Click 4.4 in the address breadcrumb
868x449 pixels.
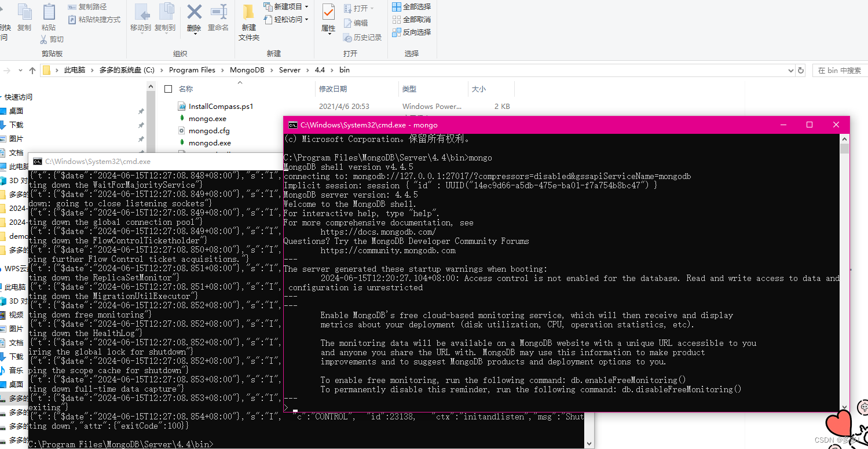(320, 70)
